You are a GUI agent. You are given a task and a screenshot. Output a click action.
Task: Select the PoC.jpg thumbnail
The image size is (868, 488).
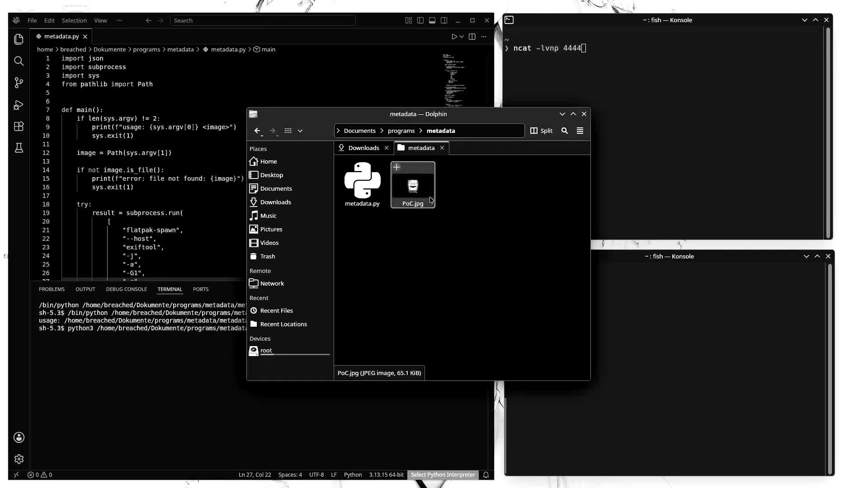tap(413, 185)
